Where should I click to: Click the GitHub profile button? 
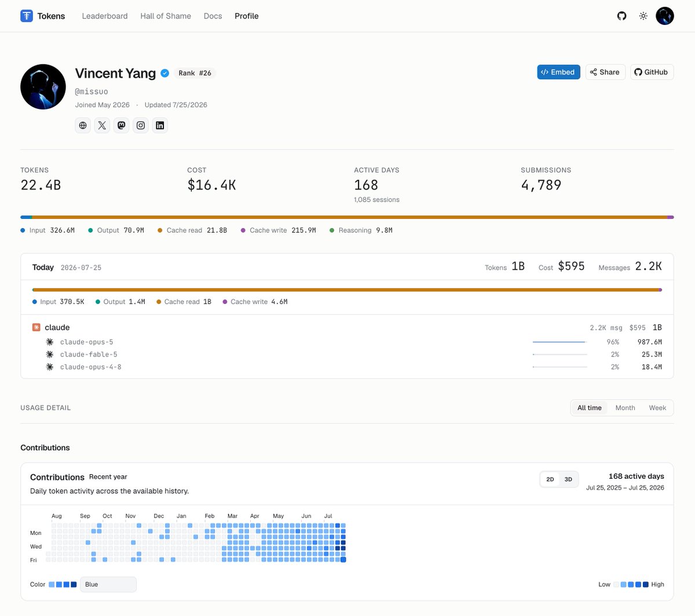pos(652,72)
